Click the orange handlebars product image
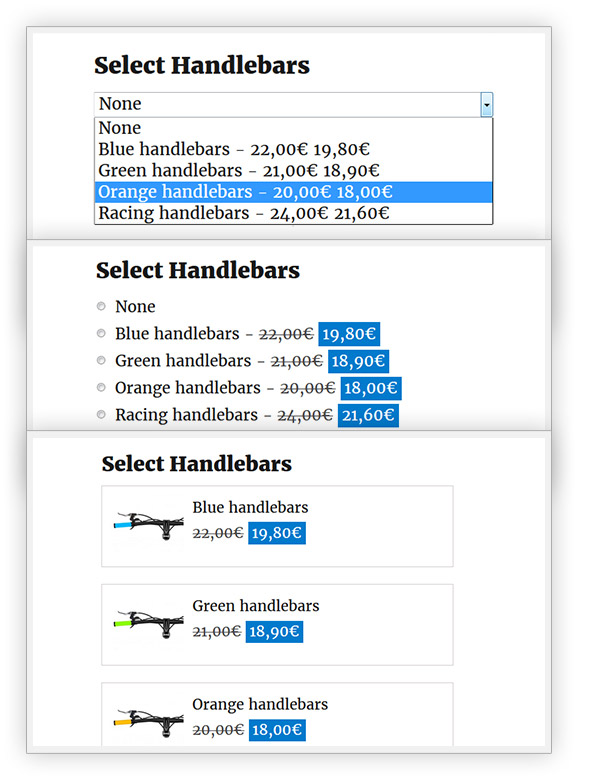 [148, 720]
